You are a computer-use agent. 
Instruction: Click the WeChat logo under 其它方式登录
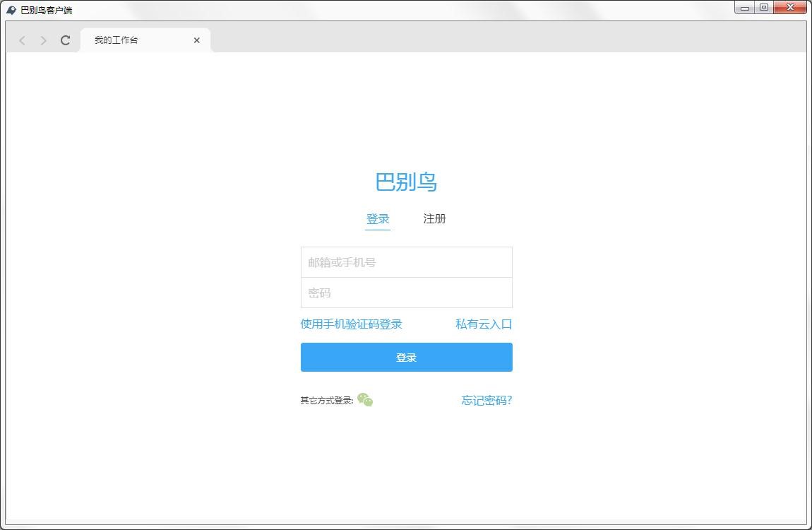point(365,400)
